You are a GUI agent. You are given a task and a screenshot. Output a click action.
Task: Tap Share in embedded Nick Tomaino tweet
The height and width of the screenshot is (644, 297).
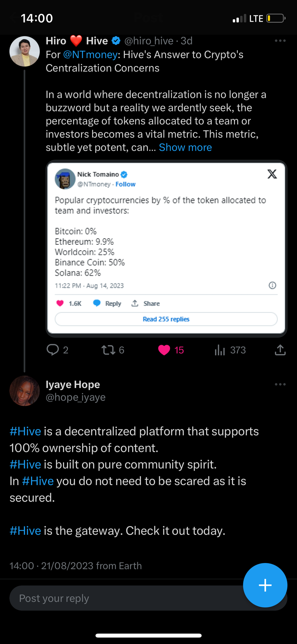click(x=145, y=303)
